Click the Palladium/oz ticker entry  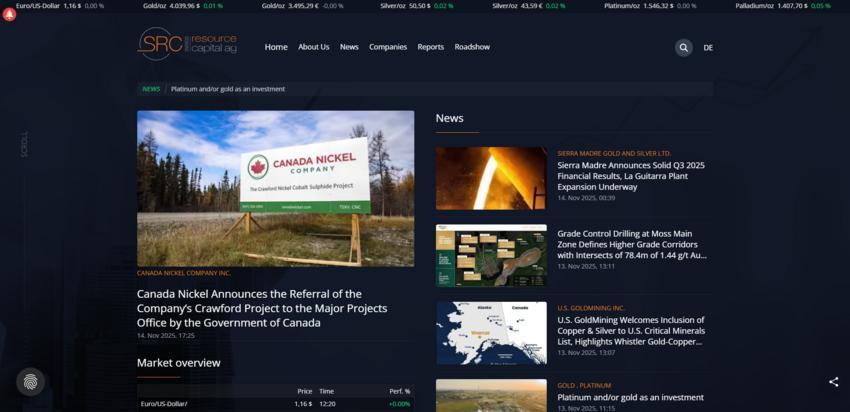coord(783,6)
